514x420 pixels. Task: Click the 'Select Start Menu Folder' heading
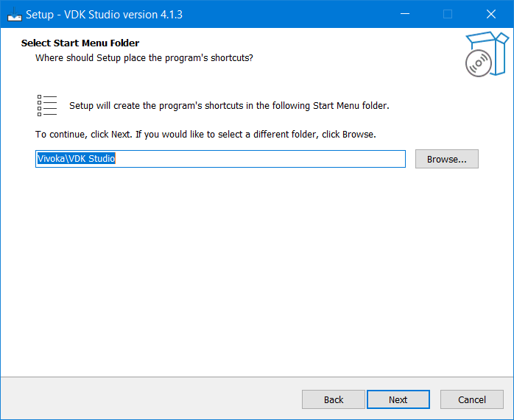pyautogui.click(x=80, y=43)
